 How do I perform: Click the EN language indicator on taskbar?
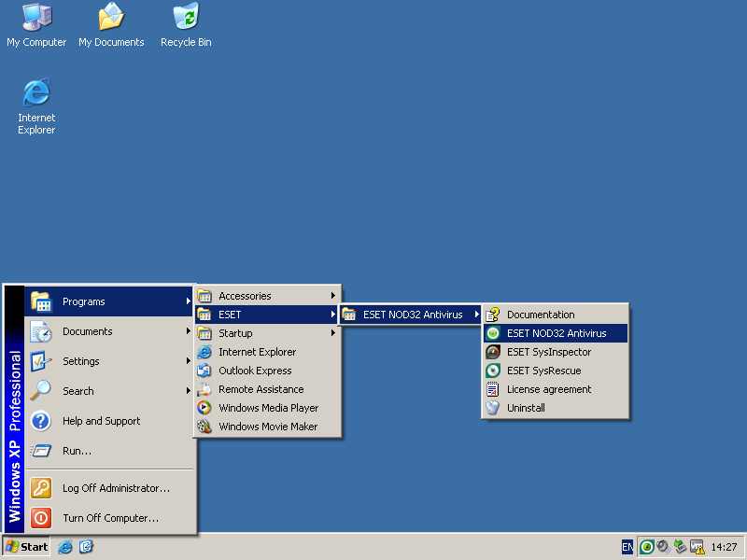(x=627, y=547)
